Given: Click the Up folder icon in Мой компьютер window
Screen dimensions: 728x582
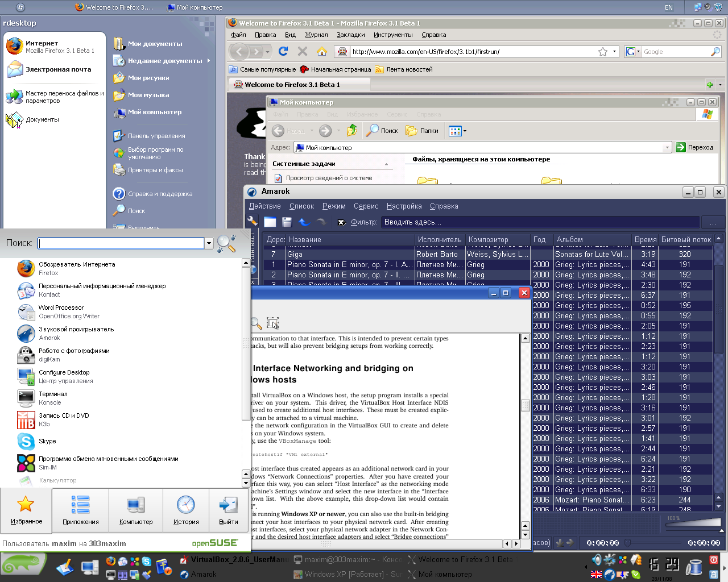Looking at the screenshot, I should point(352,130).
